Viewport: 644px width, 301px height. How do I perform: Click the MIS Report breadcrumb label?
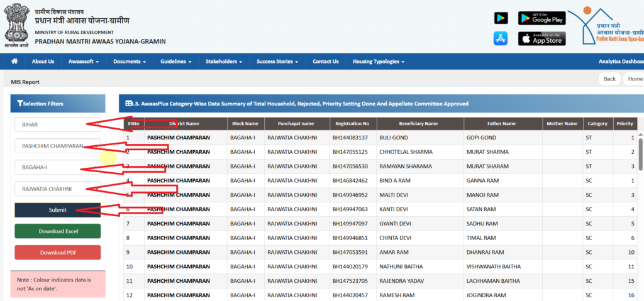point(25,82)
